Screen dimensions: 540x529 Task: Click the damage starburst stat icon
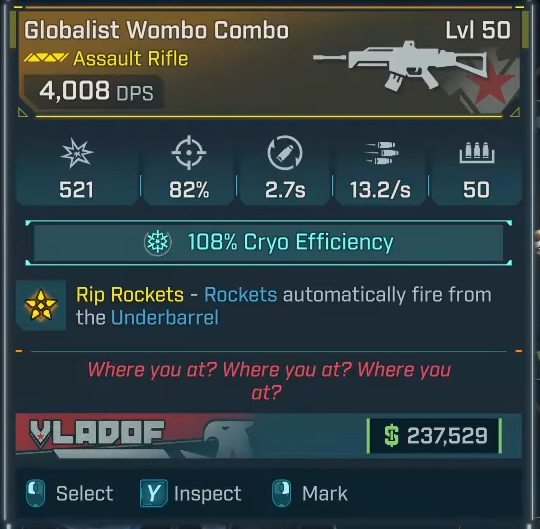click(x=76, y=153)
